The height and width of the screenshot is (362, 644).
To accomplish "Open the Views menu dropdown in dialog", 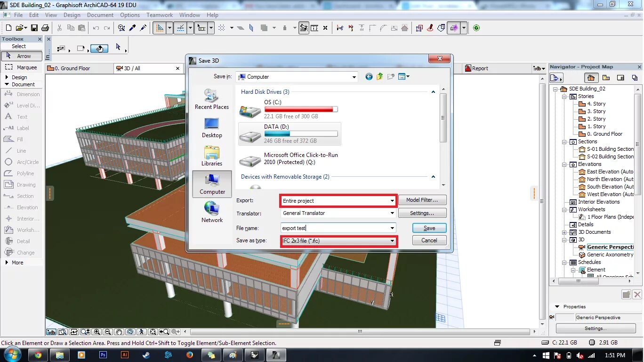I will (x=404, y=76).
